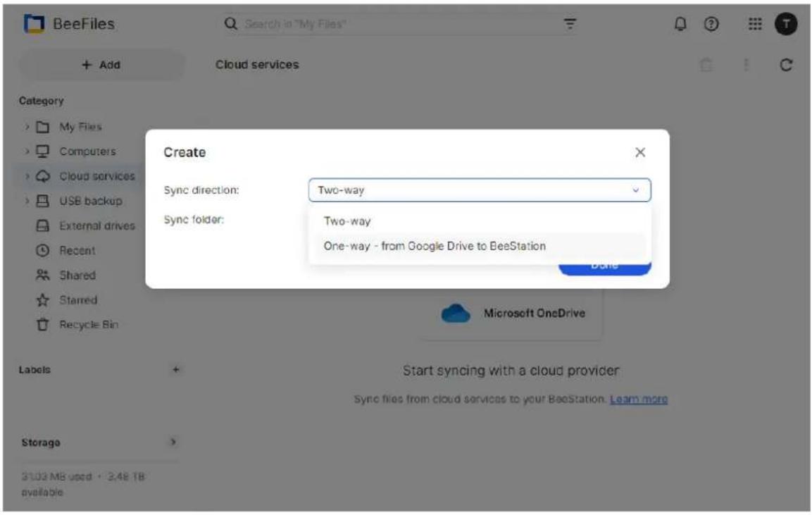Image resolution: width=812 pixels, height=515 pixels.
Task: Open Shared in the sidebar
Action: pos(77,275)
